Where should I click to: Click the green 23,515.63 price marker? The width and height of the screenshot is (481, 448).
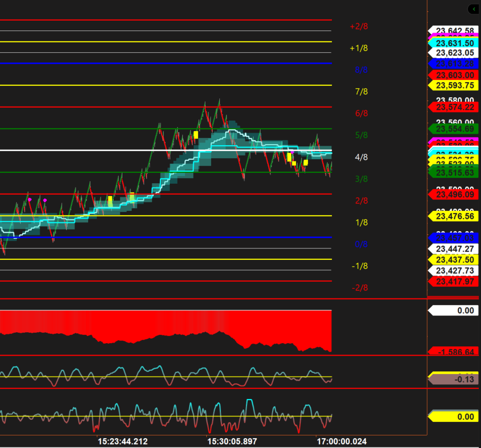click(453, 172)
